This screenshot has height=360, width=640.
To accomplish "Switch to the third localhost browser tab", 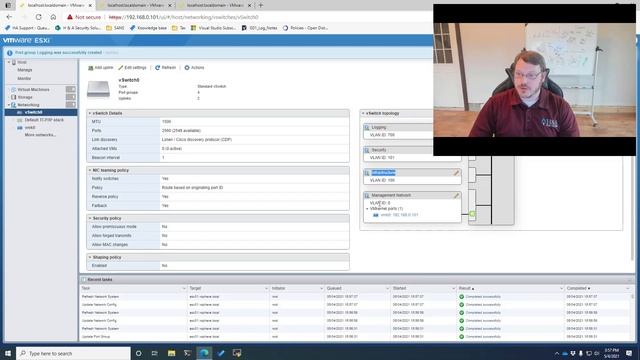I will click(215, 5).
